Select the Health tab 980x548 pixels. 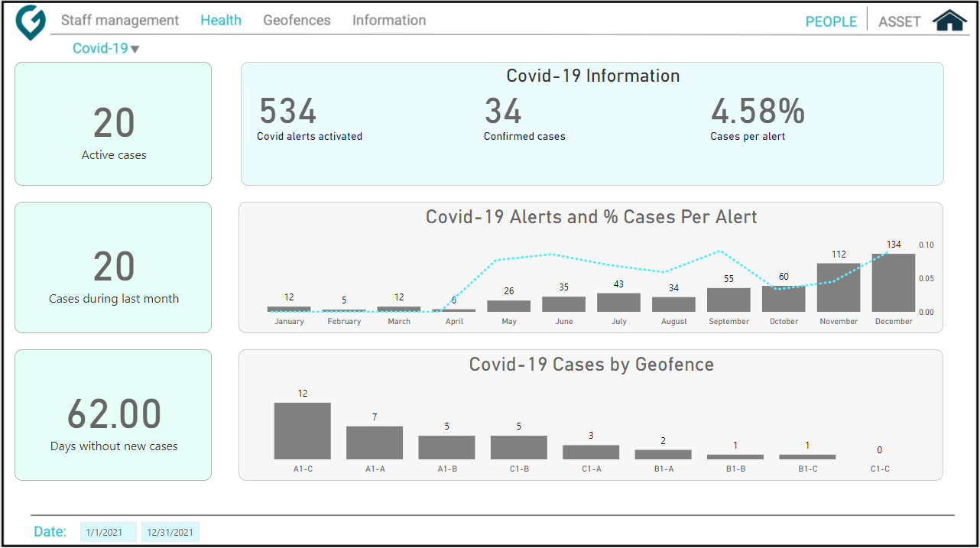click(221, 21)
